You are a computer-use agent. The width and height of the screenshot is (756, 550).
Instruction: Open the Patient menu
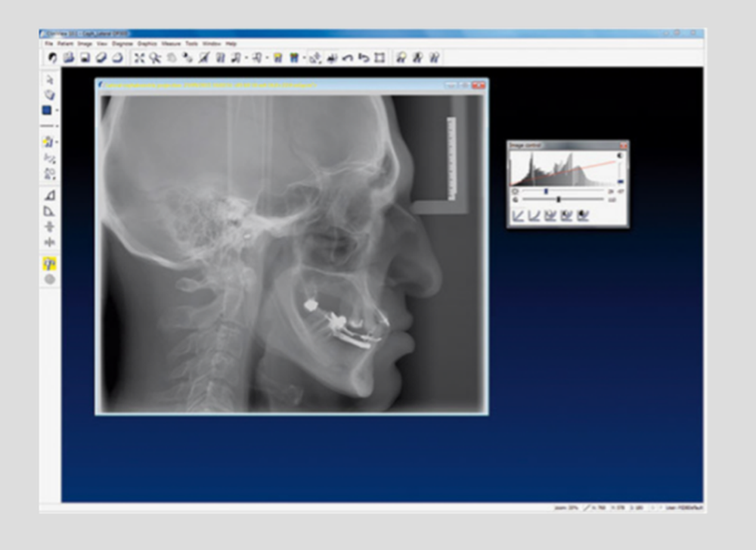[x=66, y=44]
